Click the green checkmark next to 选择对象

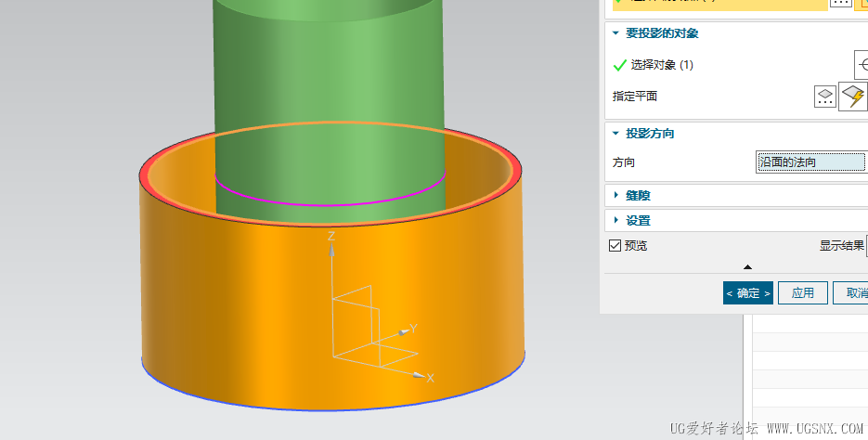pyautogui.click(x=620, y=65)
